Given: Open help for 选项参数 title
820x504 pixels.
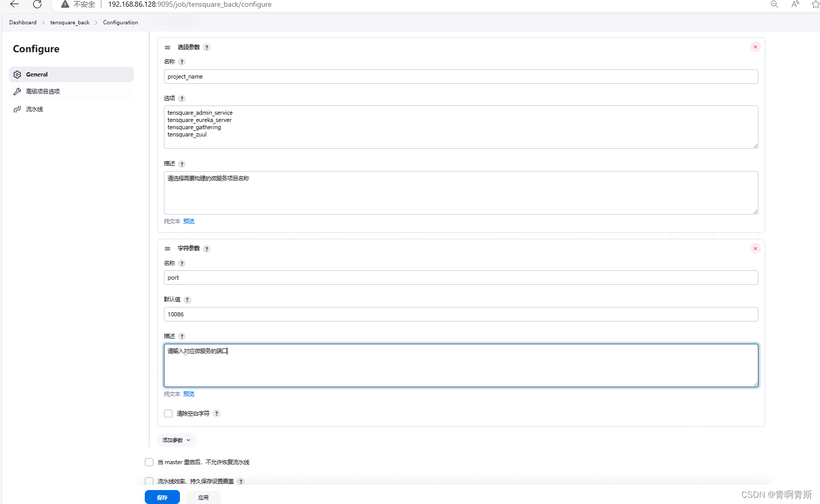Looking at the screenshot, I should (207, 48).
